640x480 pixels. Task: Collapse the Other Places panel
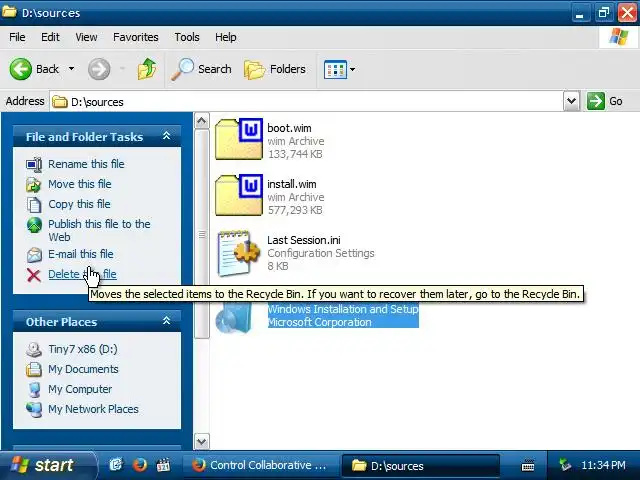point(166,321)
